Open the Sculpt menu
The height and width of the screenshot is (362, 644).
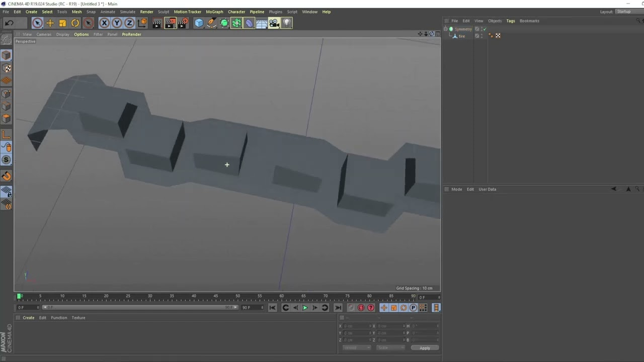pyautogui.click(x=164, y=12)
